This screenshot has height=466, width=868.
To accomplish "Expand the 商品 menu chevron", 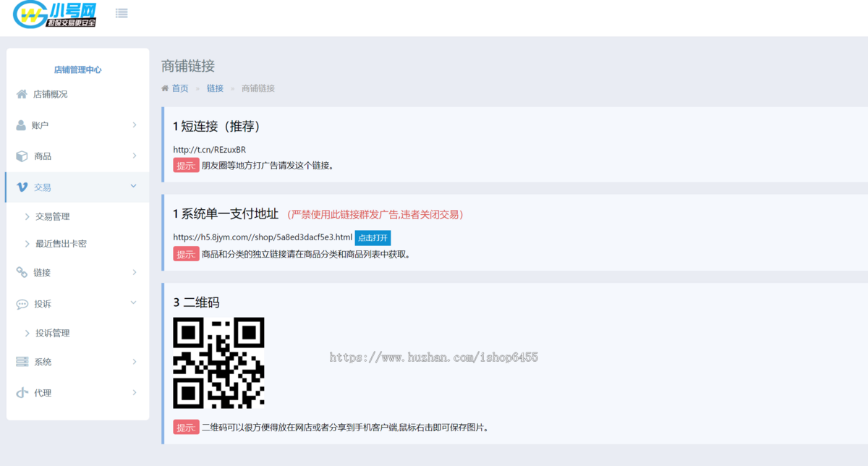I will coord(135,156).
